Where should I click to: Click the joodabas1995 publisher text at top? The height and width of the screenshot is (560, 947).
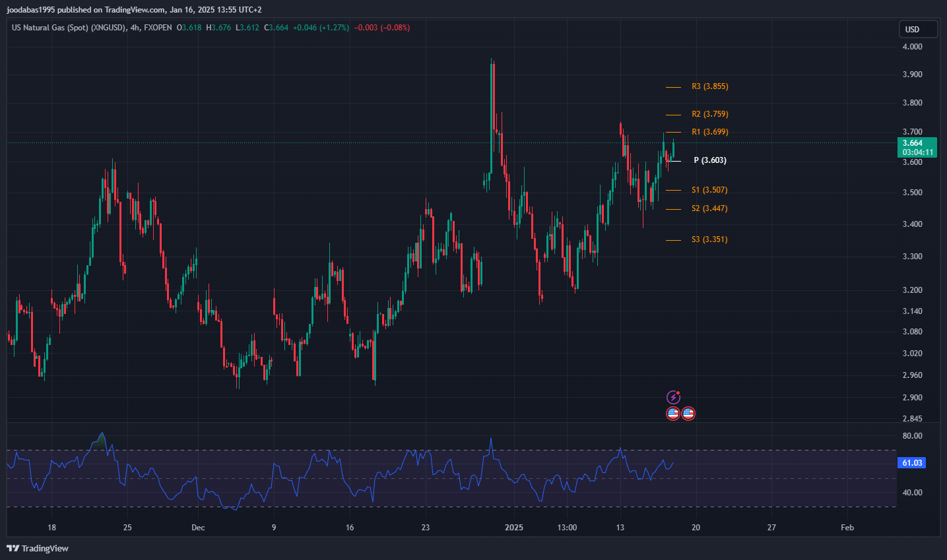coord(30,10)
